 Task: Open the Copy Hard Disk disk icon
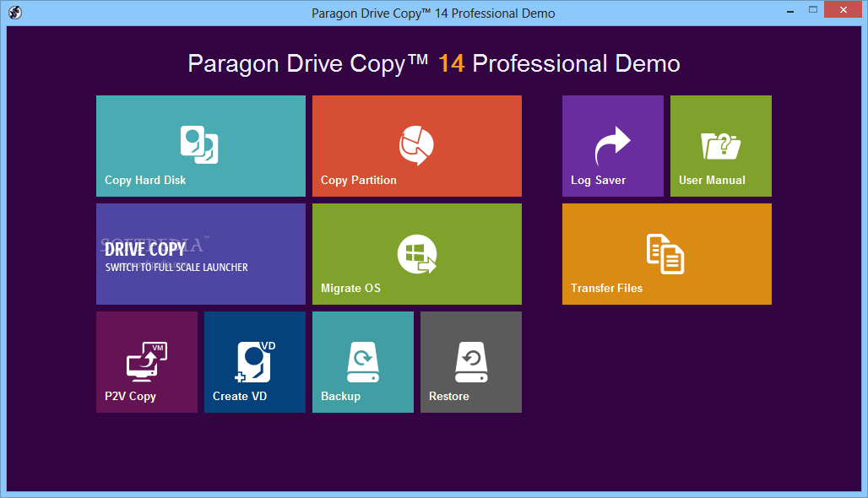[199, 145]
